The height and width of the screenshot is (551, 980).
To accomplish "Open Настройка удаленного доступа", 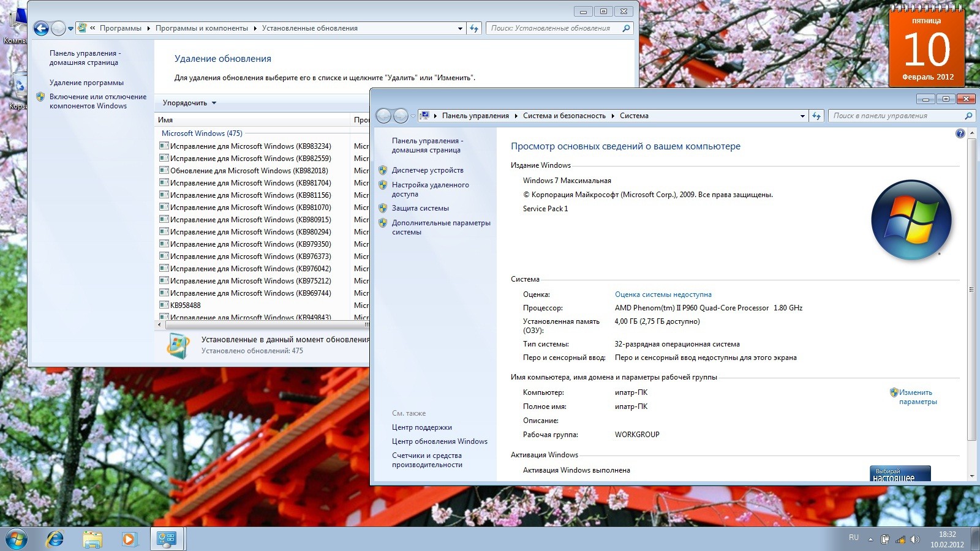I will (x=431, y=189).
